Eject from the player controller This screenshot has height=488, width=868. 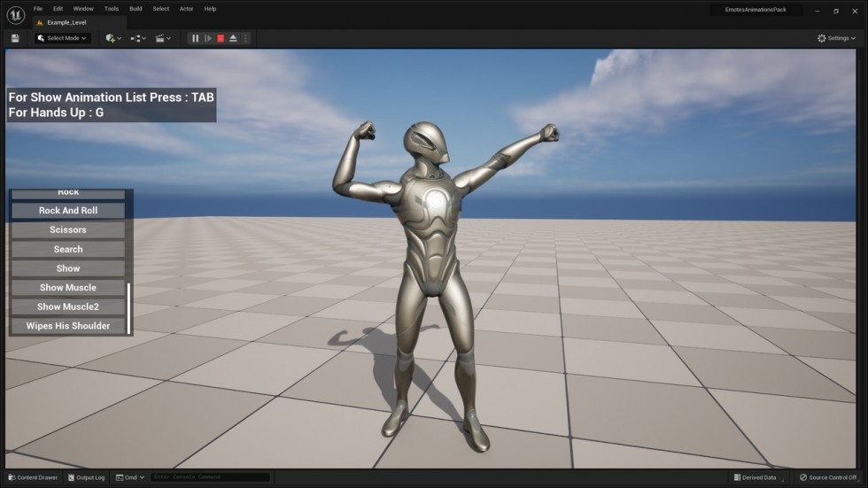[x=233, y=38]
